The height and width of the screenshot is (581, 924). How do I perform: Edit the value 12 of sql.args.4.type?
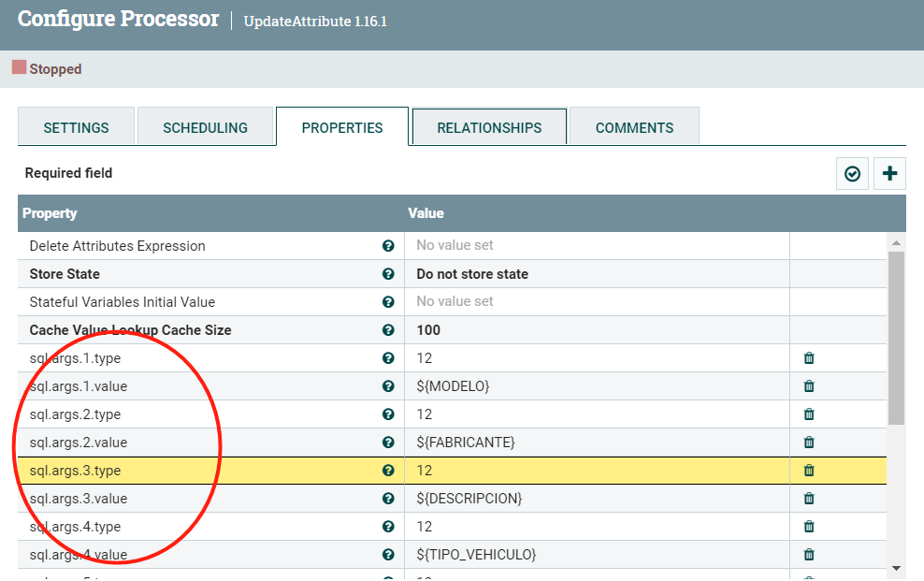point(597,526)
